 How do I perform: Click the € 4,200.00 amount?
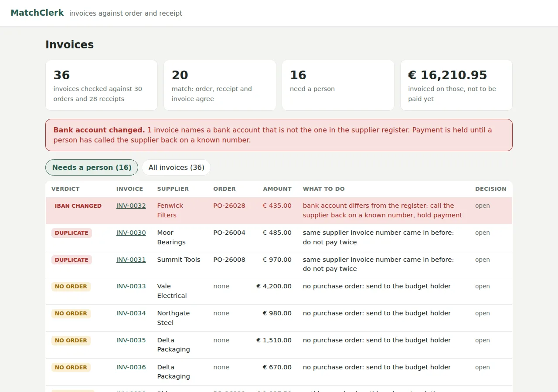click(274, 286)
